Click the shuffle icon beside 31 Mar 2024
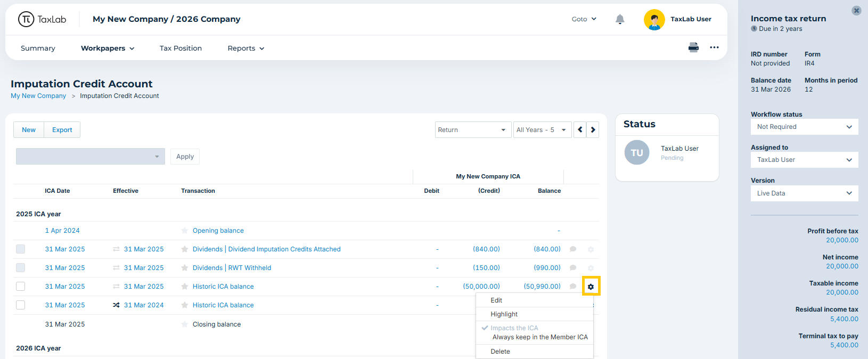This screenshot has width=868, height=359. click(116, 305)
